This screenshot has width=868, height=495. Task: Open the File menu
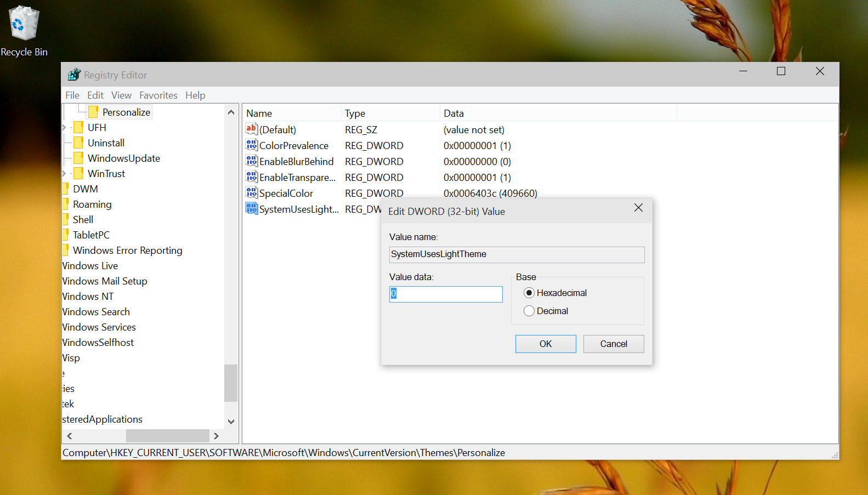pos(72,95)
